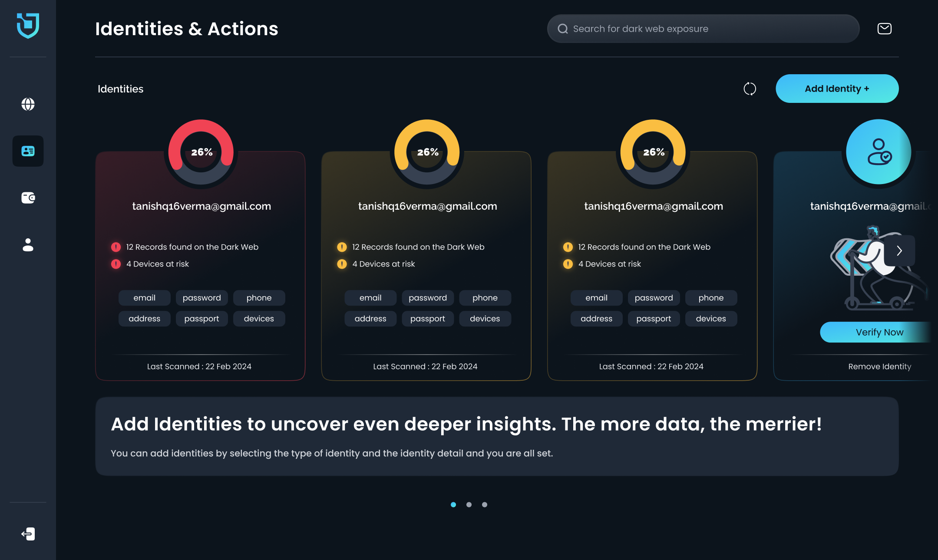Click password tag on third card

[x=654, y=298]
